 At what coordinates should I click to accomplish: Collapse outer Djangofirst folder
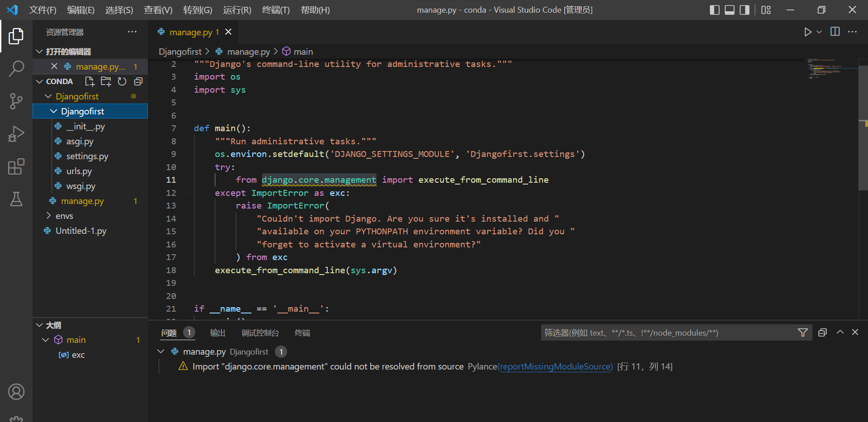coord(48,96)
